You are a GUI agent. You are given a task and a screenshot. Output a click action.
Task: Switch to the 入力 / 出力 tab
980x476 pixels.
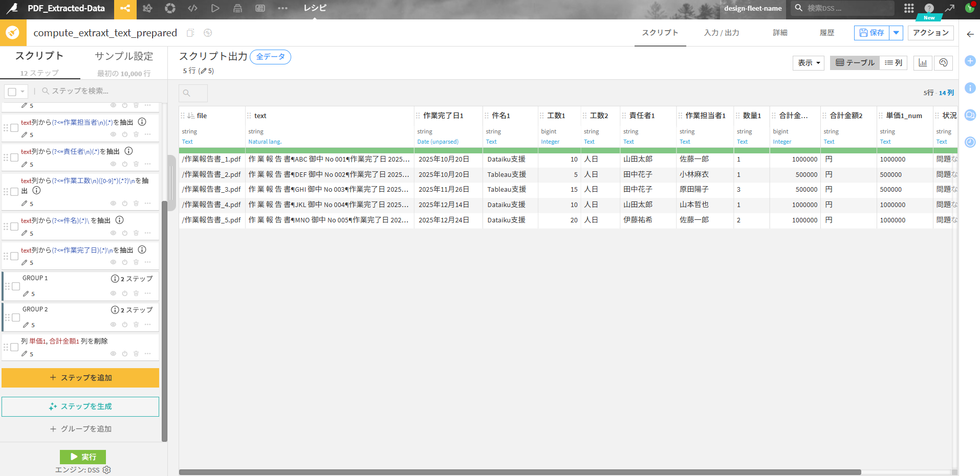point(721,33)
